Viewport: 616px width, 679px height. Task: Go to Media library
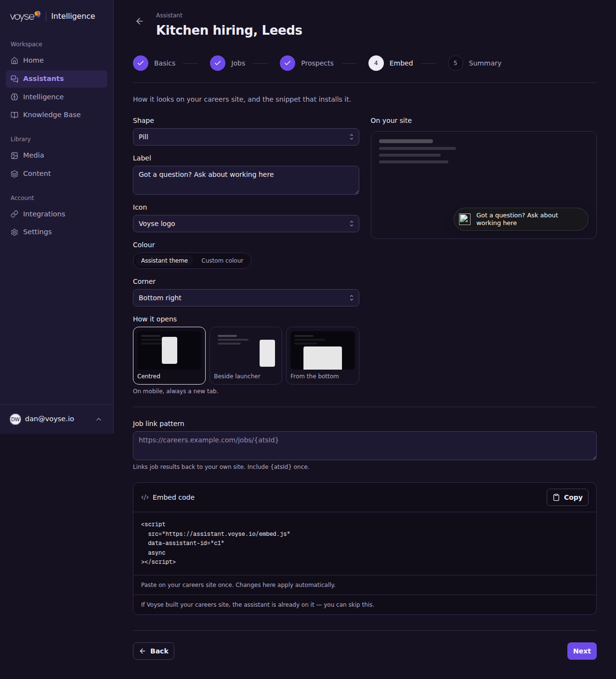tap(56, 155)
